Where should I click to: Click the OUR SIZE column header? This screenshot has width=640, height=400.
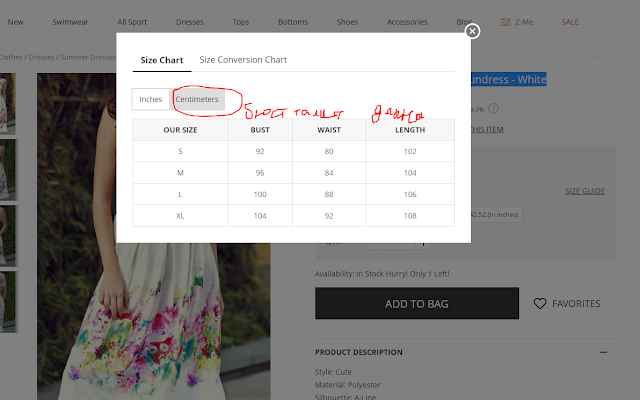(180, 130)
